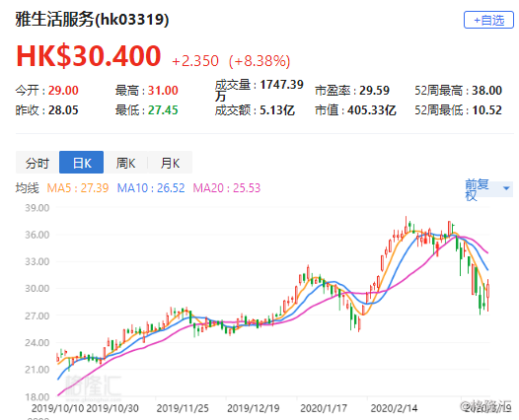Click the 2019/12/19 date axis label
This screenshot has height=420, width=519.
point(254,408)
